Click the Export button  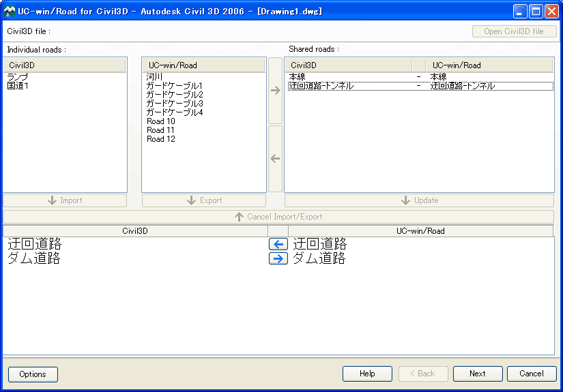click(x=204, y=200)
